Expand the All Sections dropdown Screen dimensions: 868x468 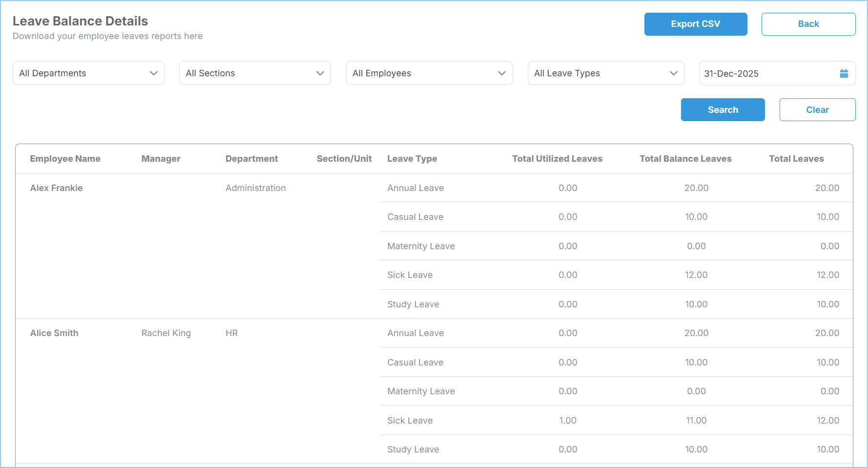[255, 73]
